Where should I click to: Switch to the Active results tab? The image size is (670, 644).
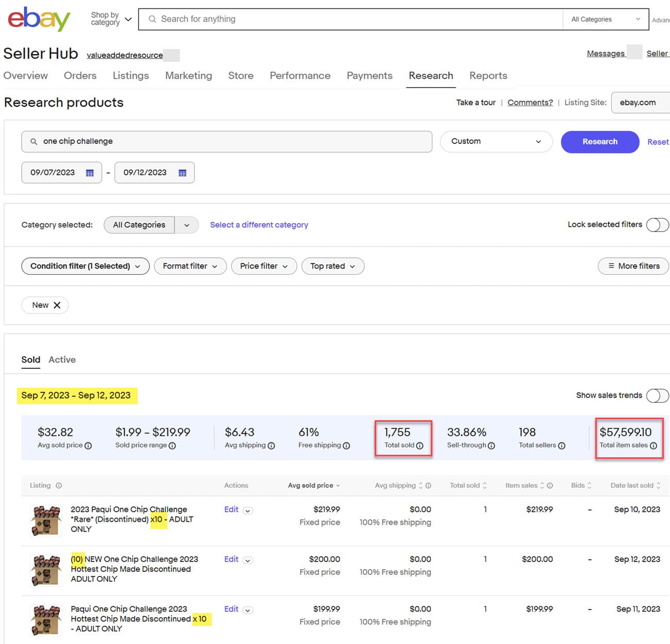(x=62, y=359)
